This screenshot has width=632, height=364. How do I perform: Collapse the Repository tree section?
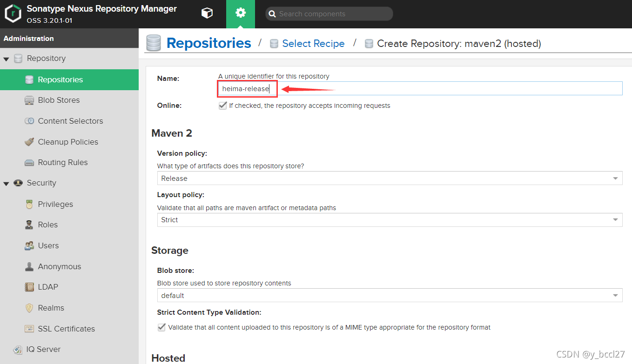[7, 59]
